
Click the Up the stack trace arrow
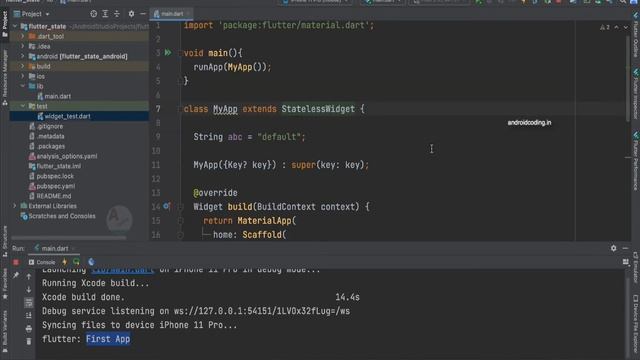[29, 276]
